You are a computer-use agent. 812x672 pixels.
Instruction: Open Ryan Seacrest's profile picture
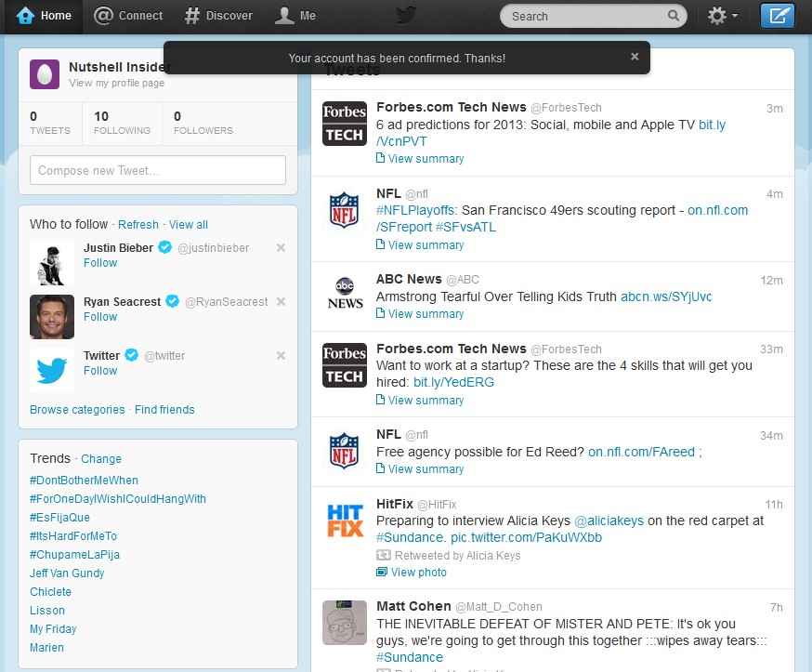coord(52,317)
